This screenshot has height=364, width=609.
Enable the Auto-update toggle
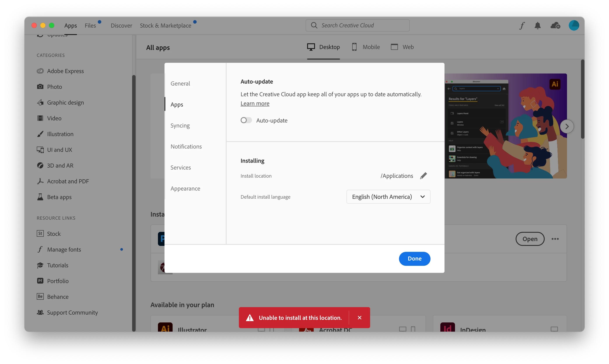(x=246, y=120)
